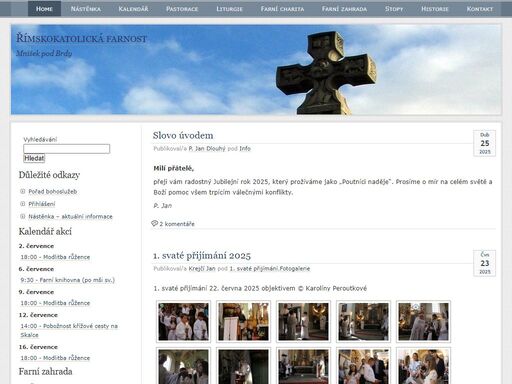Open fifth thumbnail in second gallery row
The width and height of the screenshot is (512, 384).
tap(423, 366)
